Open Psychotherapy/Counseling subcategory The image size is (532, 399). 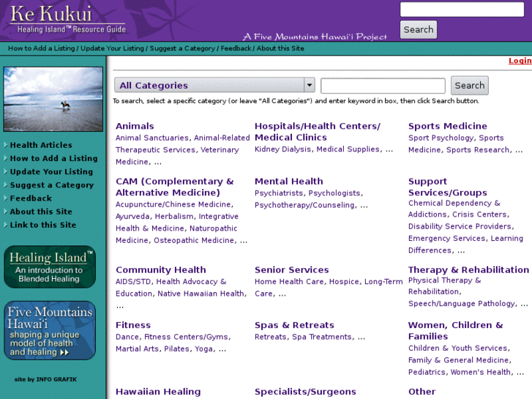(x=304, y=205)
